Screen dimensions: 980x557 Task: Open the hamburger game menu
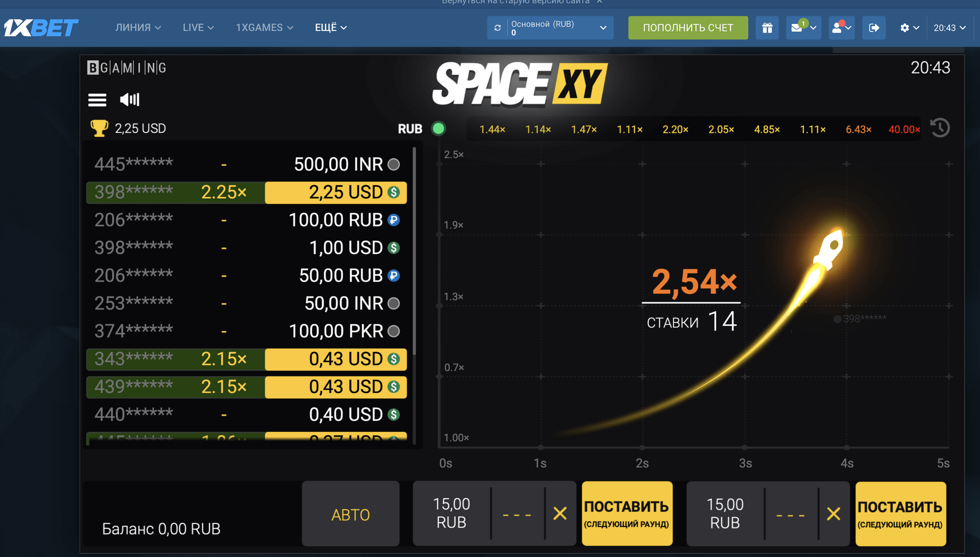coord(97,100)
